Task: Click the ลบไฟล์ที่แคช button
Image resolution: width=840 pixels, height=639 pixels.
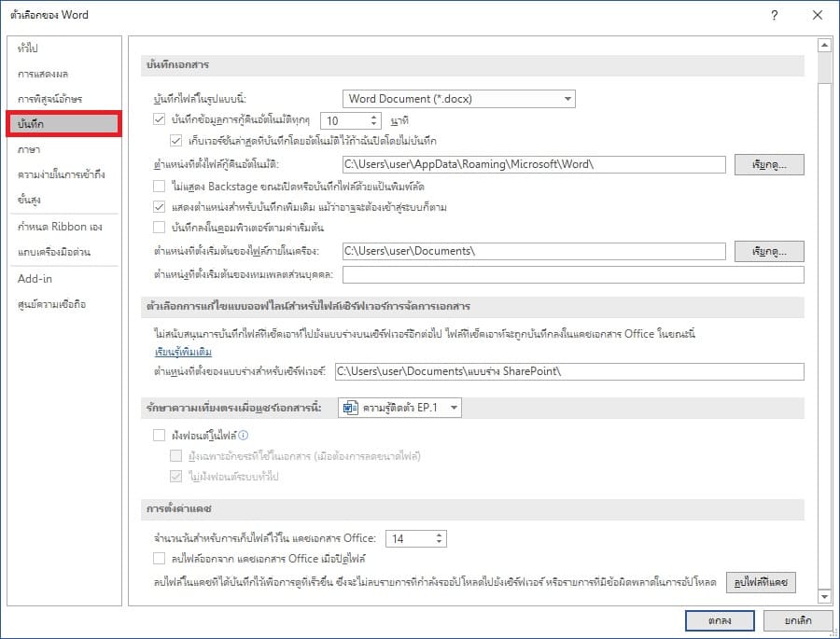Action: tap(761, 582)
